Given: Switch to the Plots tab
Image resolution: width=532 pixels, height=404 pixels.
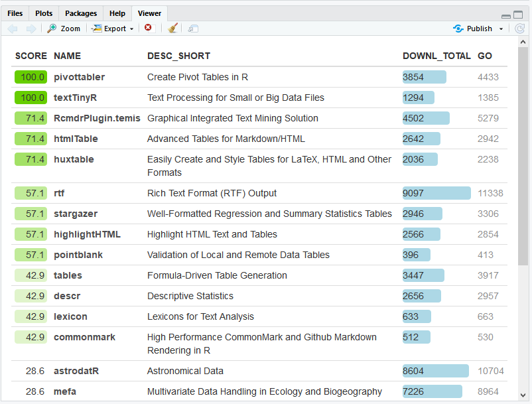Looking at the screenshot, I should tap(44, 13).
